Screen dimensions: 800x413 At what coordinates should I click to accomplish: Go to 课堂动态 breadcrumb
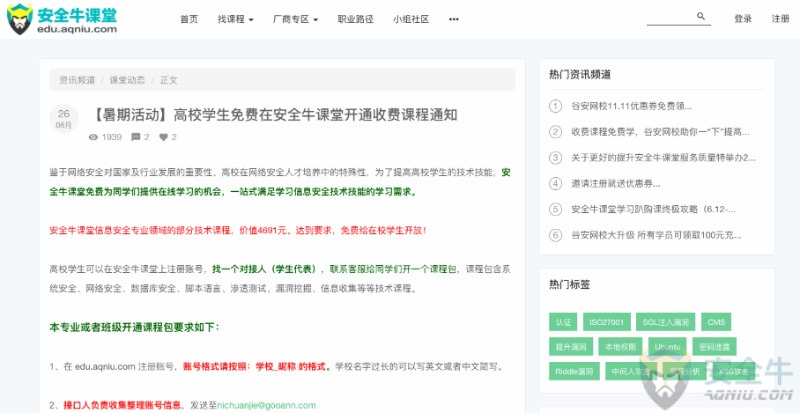(x=127, y=80)
